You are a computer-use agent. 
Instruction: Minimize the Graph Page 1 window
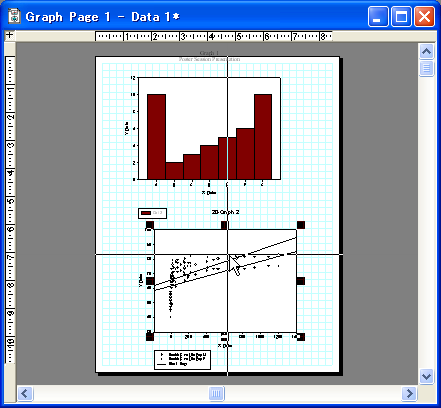(378, 16)
